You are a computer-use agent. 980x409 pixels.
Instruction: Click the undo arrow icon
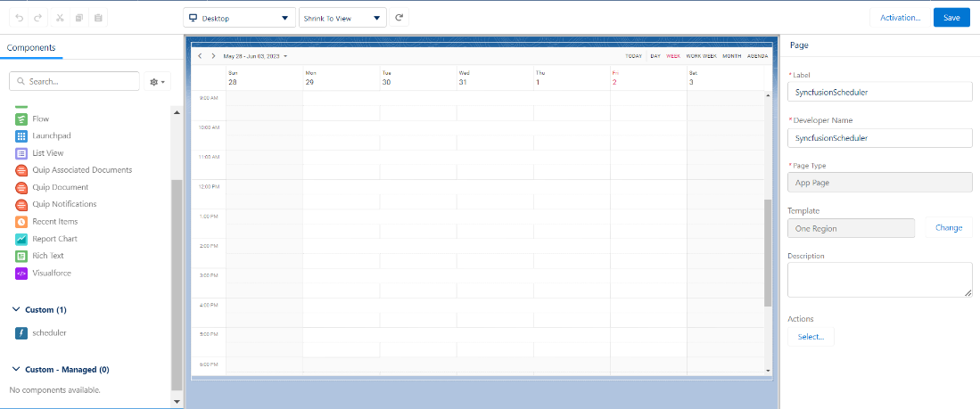point(21,18)
